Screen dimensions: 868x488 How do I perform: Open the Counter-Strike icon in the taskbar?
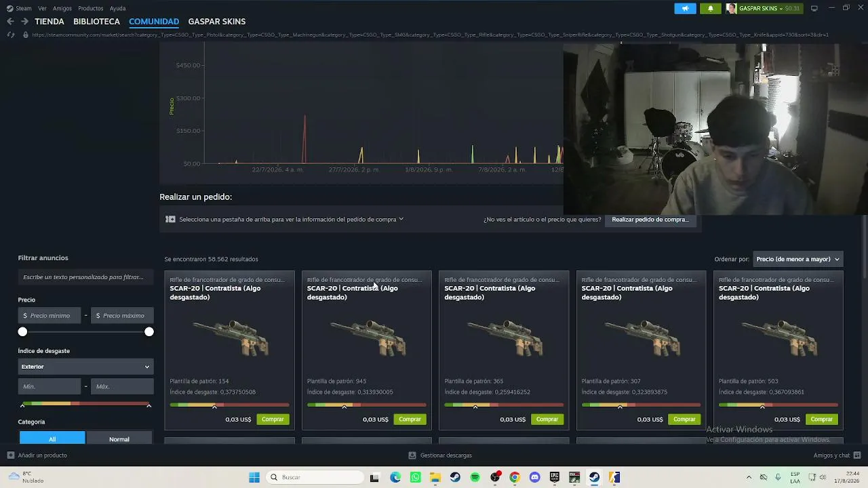[x=614, y=477]
